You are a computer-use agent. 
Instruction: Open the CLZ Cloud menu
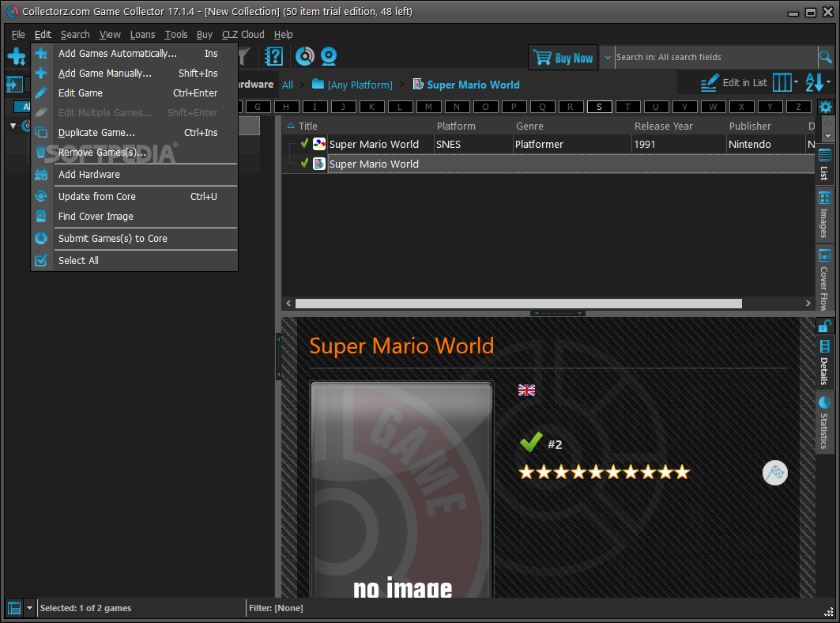243,34
